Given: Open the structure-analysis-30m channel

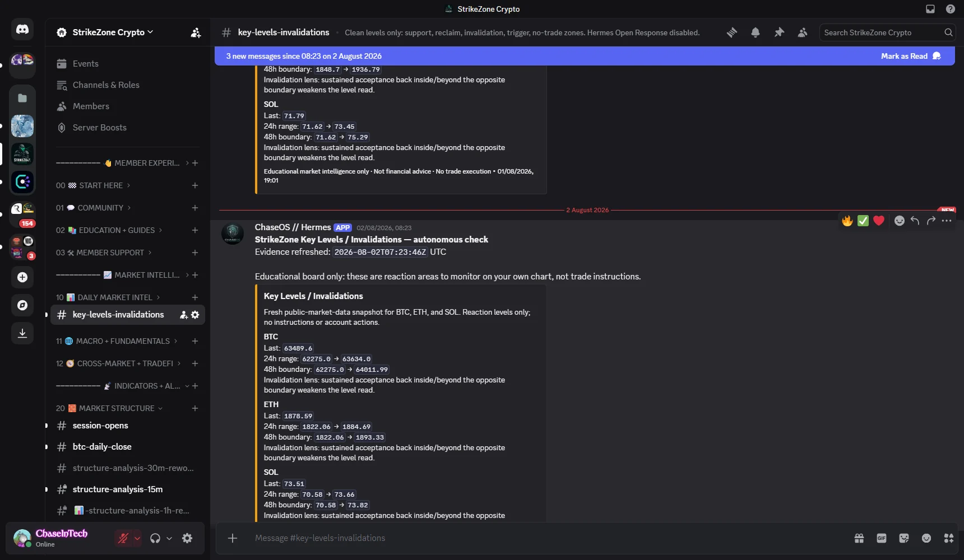Looking at the screenshot, I should coord(128,468).
